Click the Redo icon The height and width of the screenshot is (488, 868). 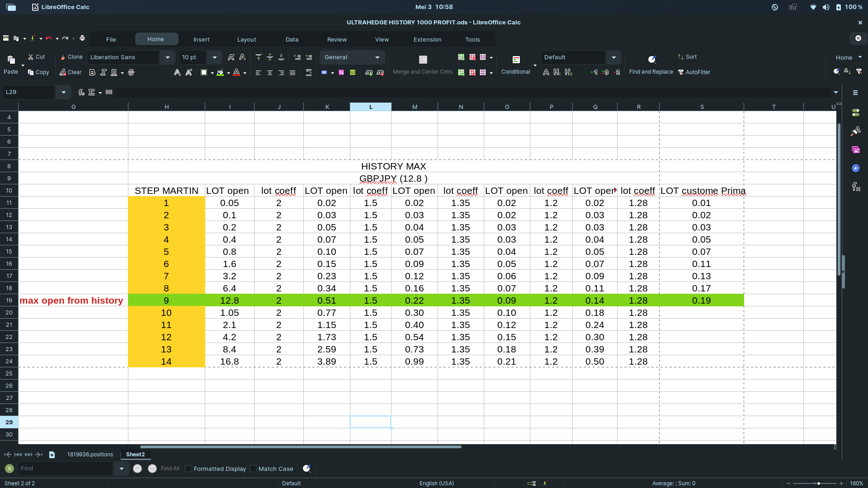click(x=65, y=38)
